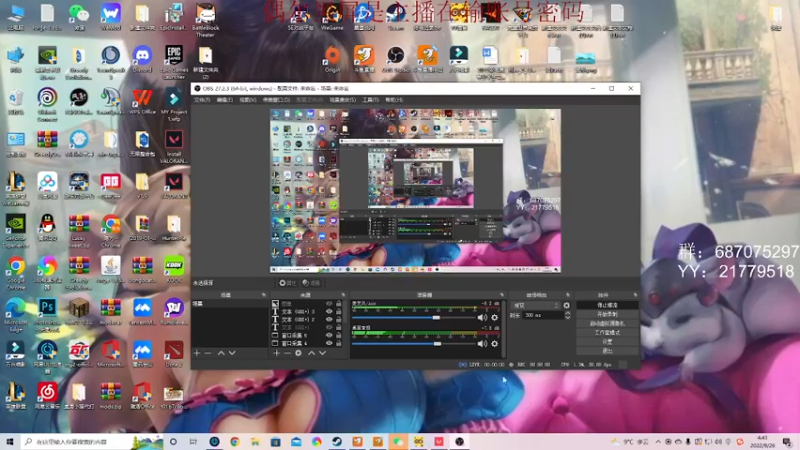The width and height of the screenshot is (800, 450).
Task: Toggle lock on 窗口采集 5 source
Action: [x=338, y=335]
